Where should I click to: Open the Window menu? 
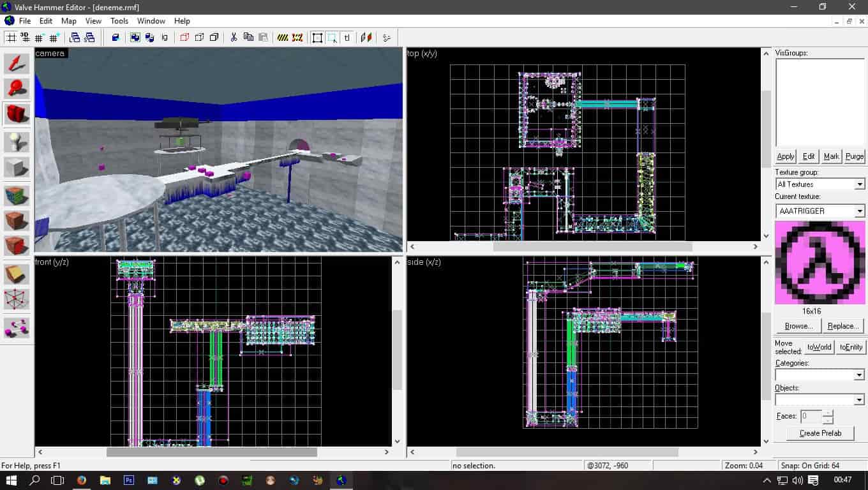[151, 21]
